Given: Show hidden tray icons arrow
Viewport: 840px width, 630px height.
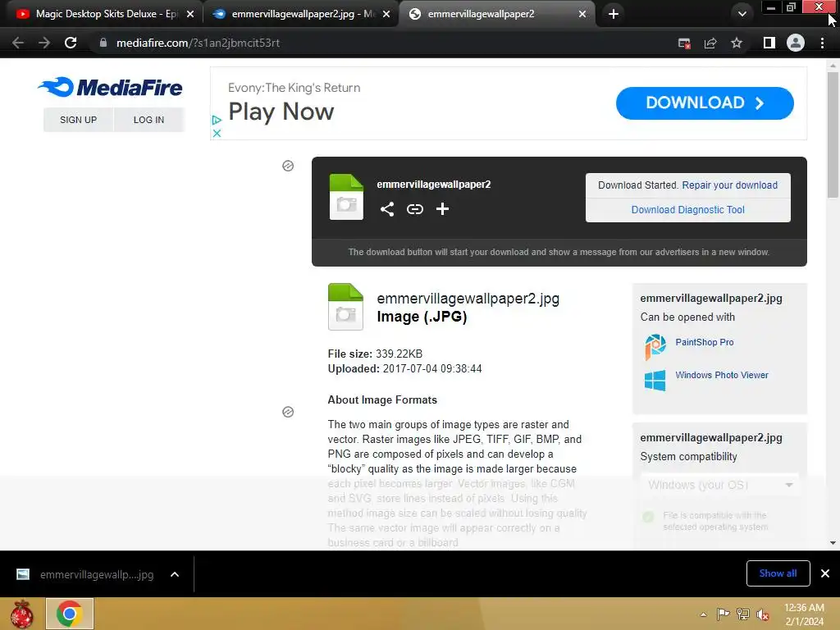Looking at the screenshot, I should click(x=703, y=614).
